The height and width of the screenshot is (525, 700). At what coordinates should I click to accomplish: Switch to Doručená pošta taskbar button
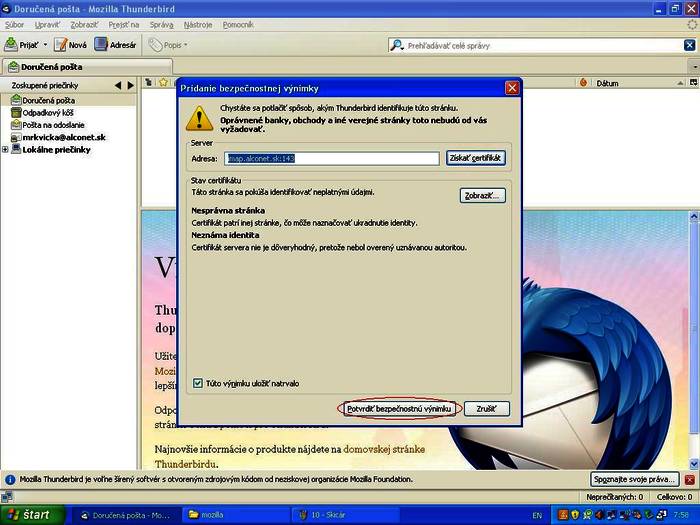coord(125,515)
